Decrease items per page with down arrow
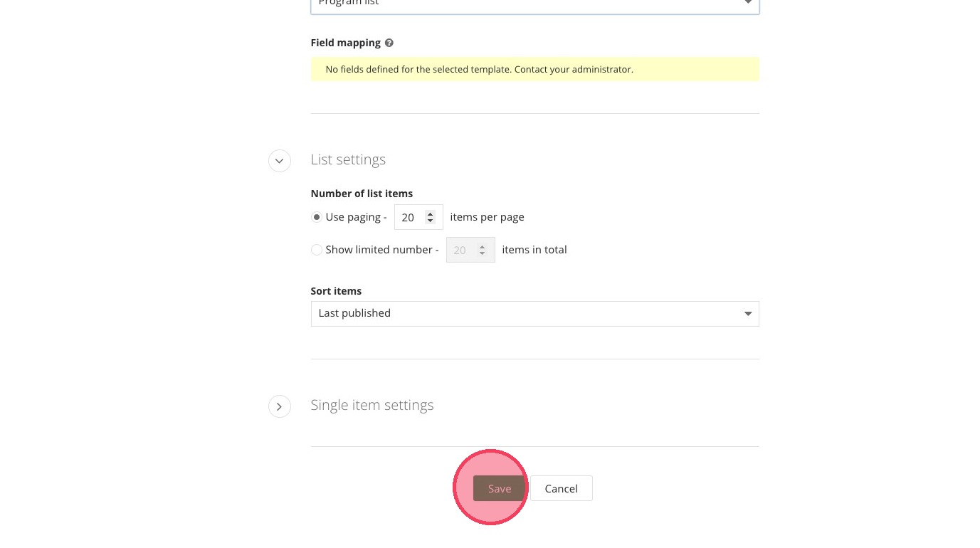980x548 pixels. pyautogui.click(x=430, y=221)
